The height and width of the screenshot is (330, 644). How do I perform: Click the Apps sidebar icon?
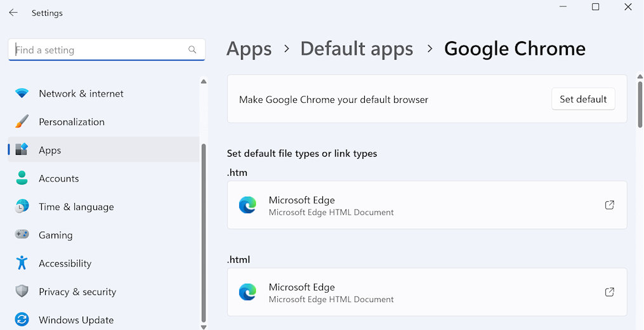[22, 150]
